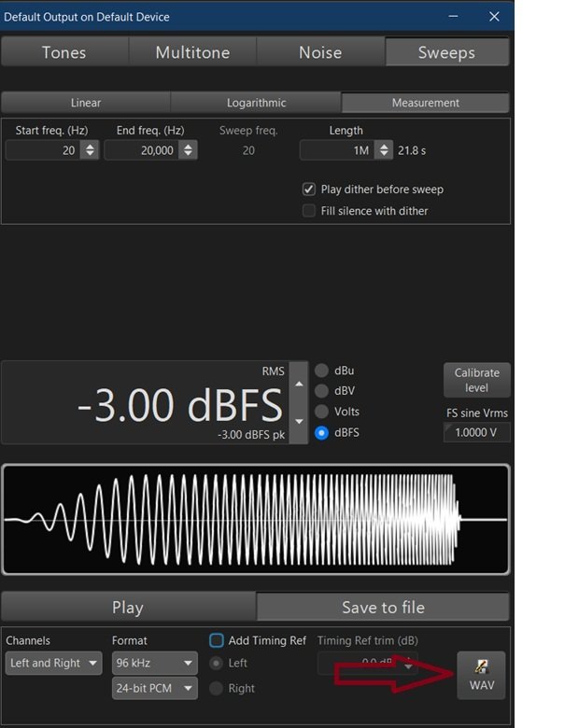The width and height of the screenshot is (579, 728).
Task: Select the dBu unit option
Action: [x=322, y=371]
